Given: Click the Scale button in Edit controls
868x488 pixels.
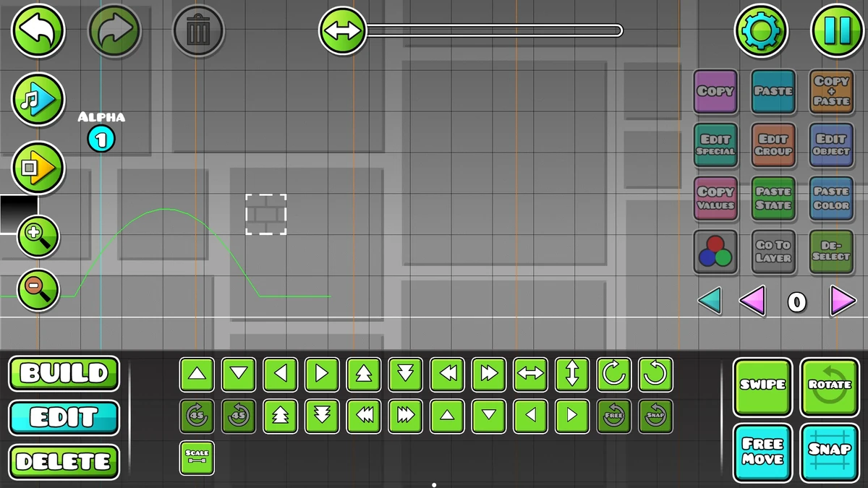Looking at the screenshot, I should click(197, 457).
